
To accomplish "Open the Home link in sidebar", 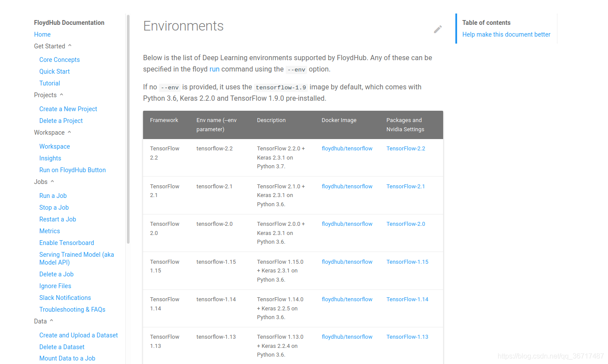I will tap(42, 34).
